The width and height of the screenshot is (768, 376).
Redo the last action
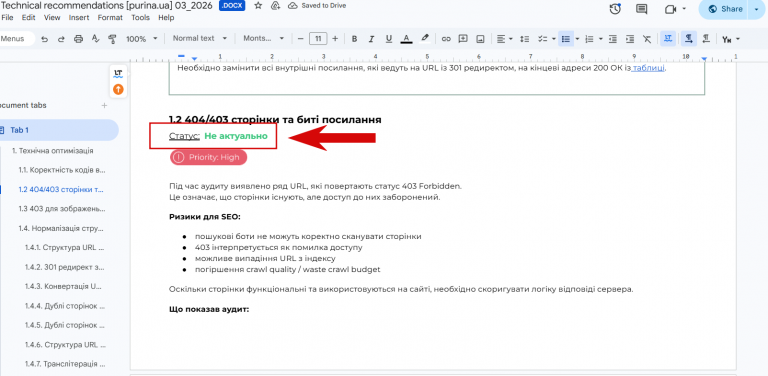pos(61,39)
